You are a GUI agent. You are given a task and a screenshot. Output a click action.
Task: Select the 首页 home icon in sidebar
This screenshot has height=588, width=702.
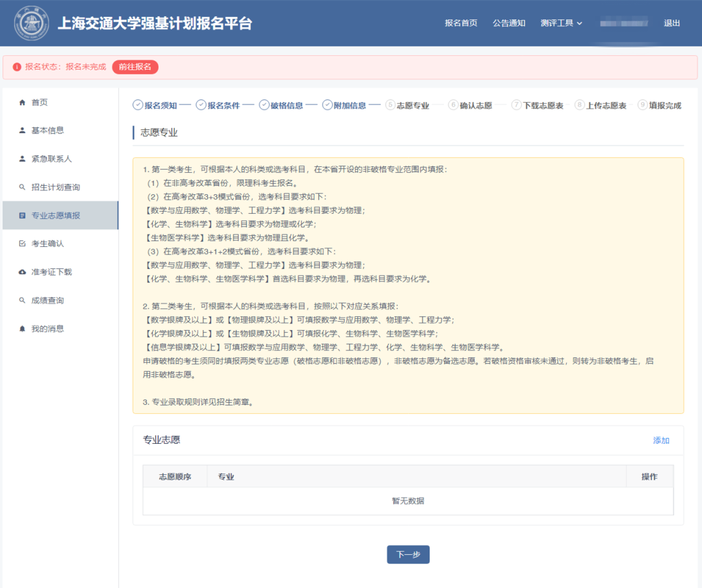click(23, 102)
